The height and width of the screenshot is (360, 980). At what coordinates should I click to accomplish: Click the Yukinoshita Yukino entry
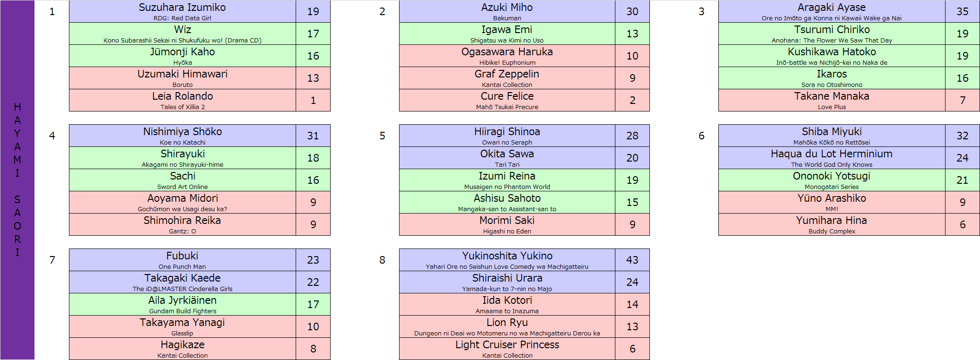(x=507, y=260)
